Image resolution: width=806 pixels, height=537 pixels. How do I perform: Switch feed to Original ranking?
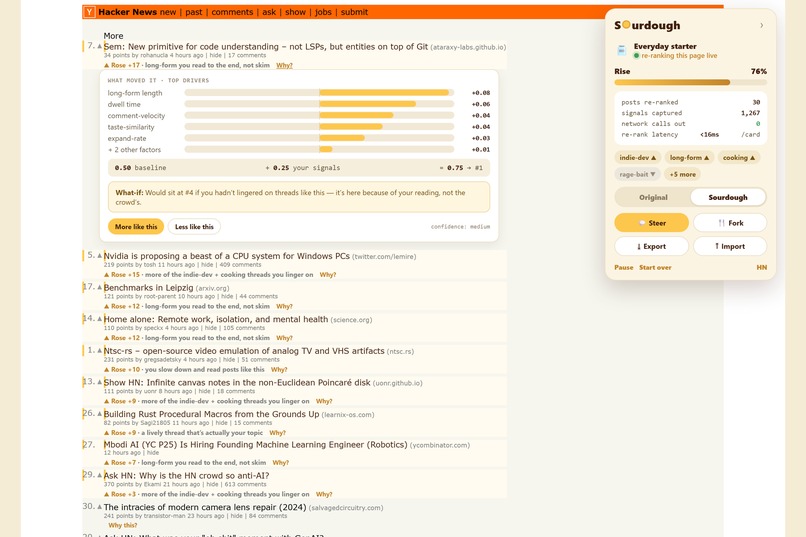[653, 197]
